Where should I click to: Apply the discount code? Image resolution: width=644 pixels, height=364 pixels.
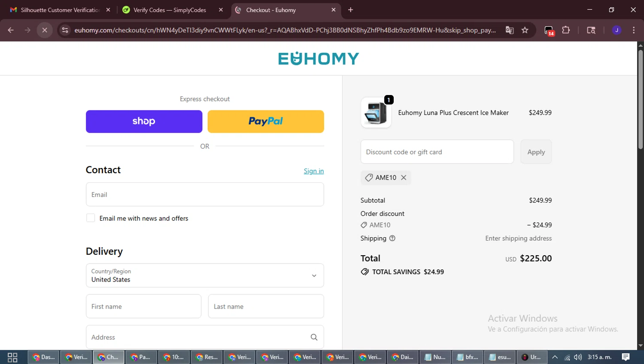[x=536, y=152]
